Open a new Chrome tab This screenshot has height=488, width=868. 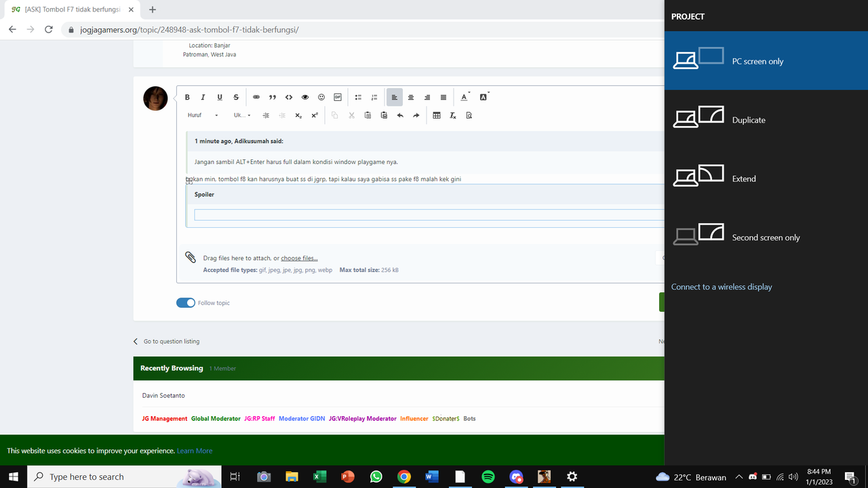[153, 9]
